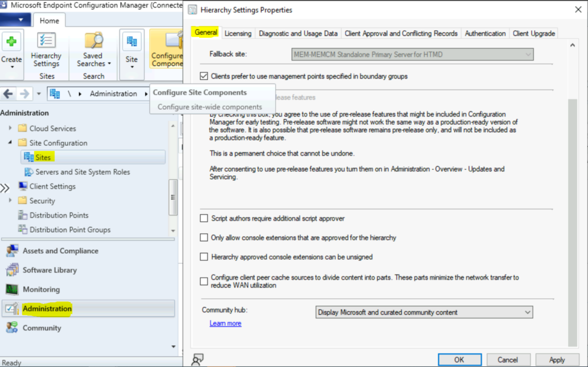Switch to Diagnostic and Usage Data tab
This screenshot has height=367, width=588.
[x=298, y=33]
